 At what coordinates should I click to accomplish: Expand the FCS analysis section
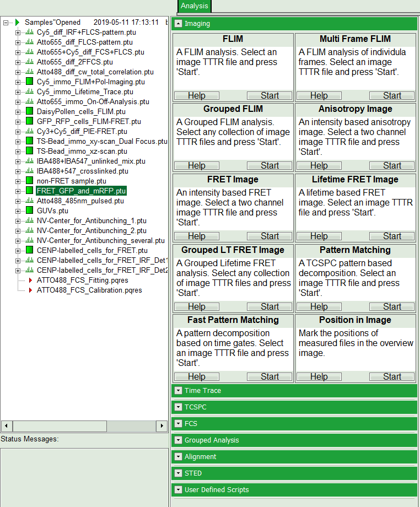point(178,424)
